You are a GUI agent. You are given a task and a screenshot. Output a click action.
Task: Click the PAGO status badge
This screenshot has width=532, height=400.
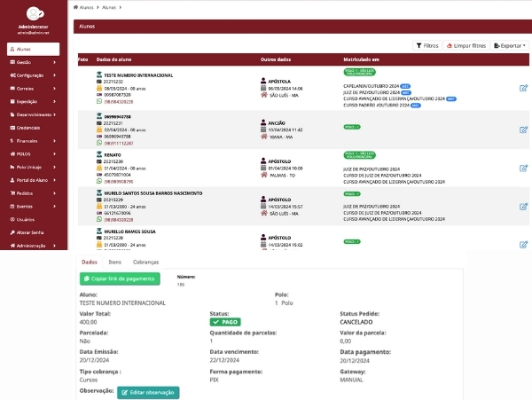pyautogui.click(x=225, y=322)
